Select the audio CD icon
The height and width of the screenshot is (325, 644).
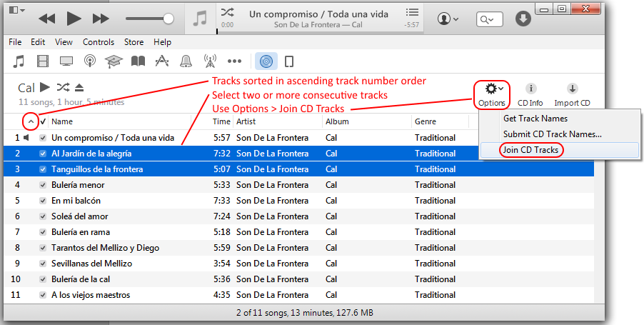click(x=266, y=61)
